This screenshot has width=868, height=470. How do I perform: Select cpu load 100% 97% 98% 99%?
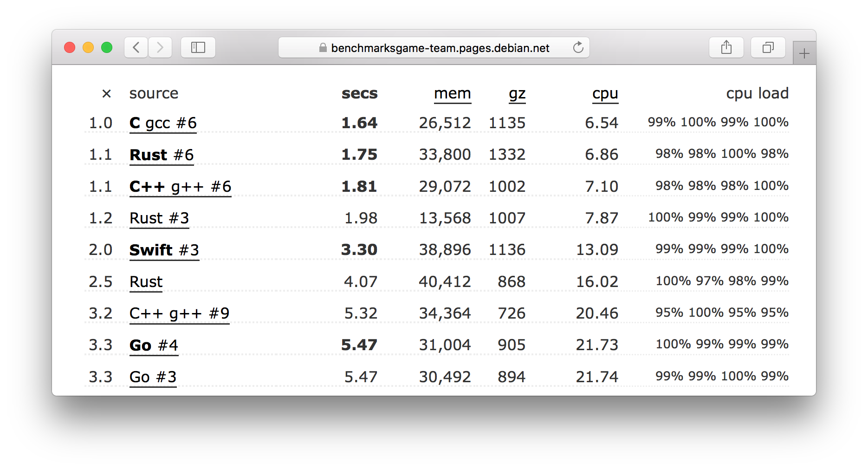coord(722,281)
